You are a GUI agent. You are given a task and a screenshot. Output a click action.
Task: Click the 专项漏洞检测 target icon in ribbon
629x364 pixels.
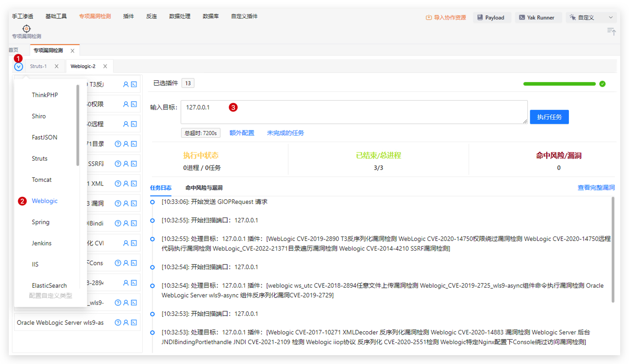(x=27, y=29)
